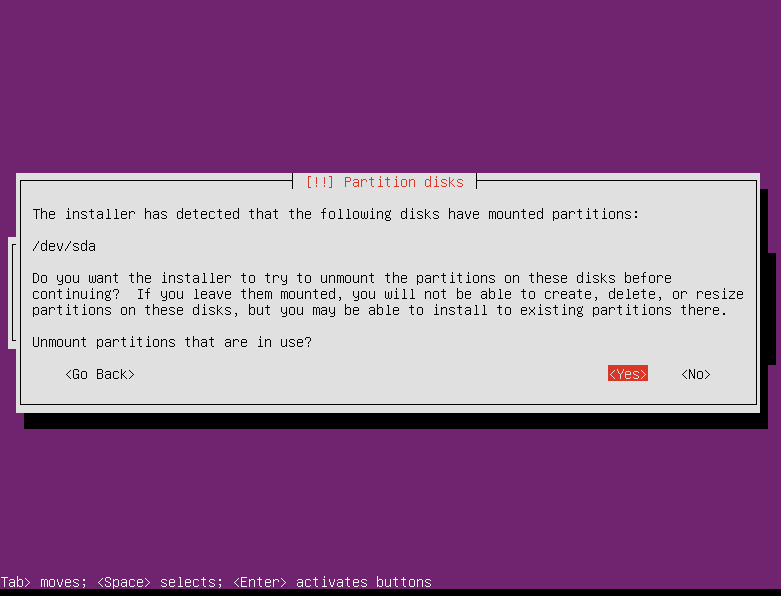
Task: Select the Go Back button
Action: 100,374
